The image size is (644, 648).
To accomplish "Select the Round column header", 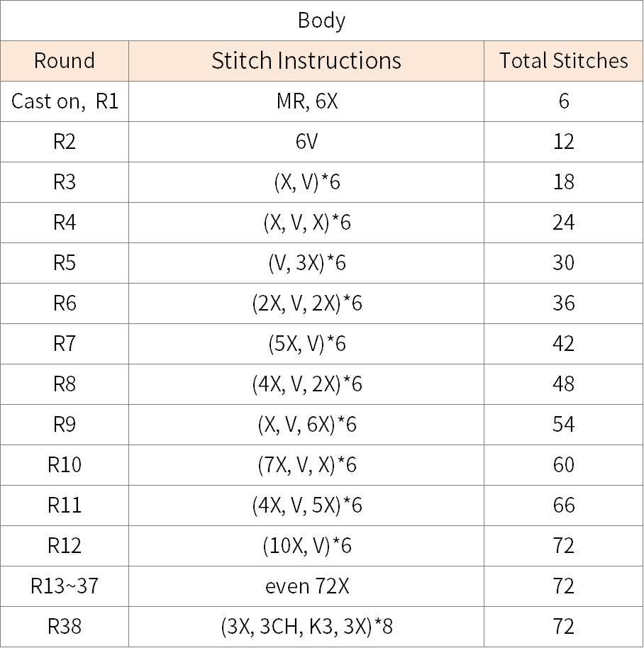I will pos(65,61).
